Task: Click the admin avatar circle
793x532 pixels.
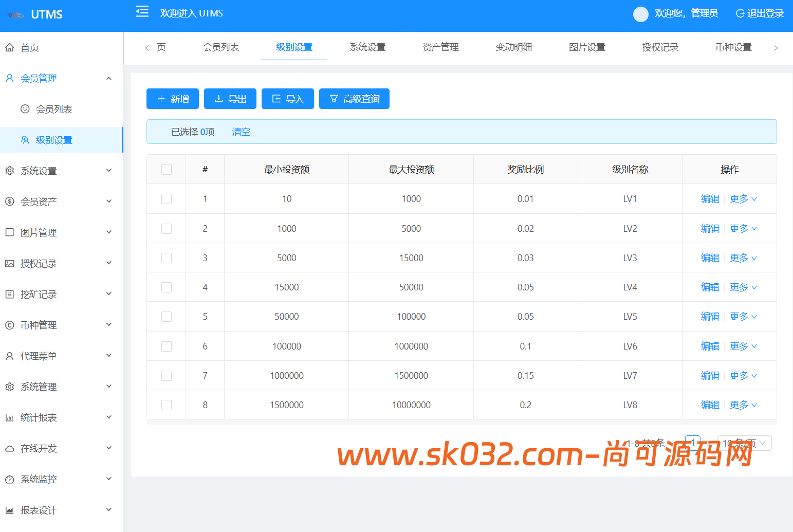Action: [640, 14]
